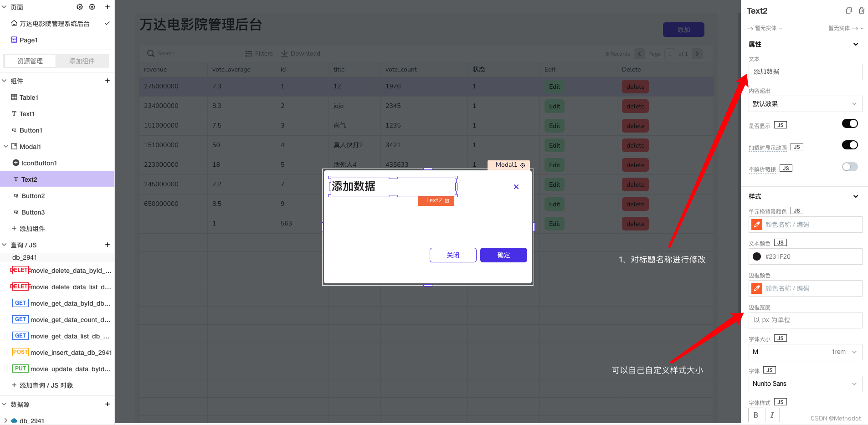The width and height of the screenshot is (868, 425).
Task: Click 添加查询 / JS 对象 link
Action: point(42,385)
